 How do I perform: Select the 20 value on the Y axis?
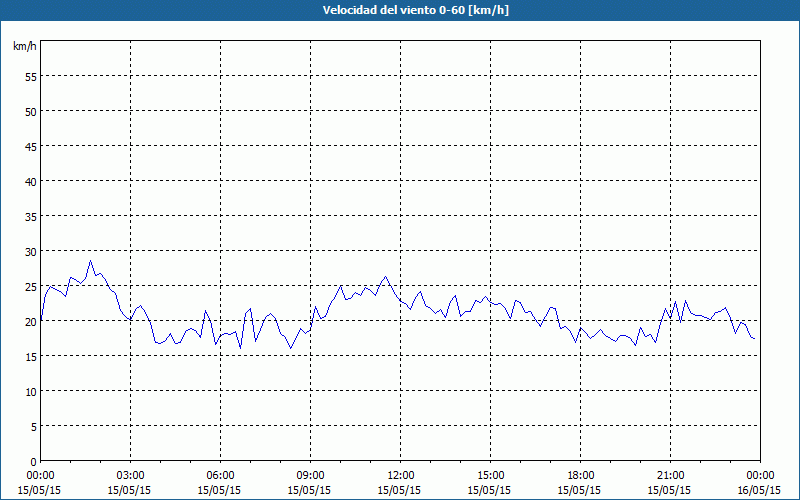(31, 323)
